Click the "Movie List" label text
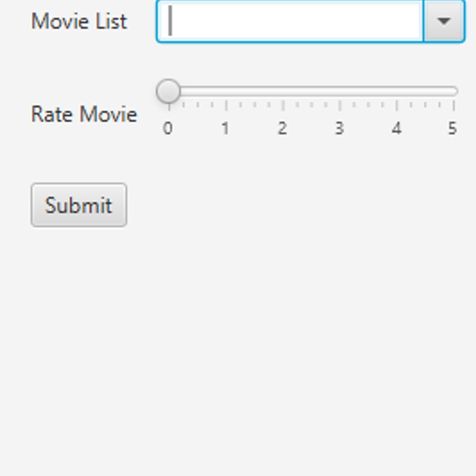This screenshot has height=476, width=476. [79, 21]
